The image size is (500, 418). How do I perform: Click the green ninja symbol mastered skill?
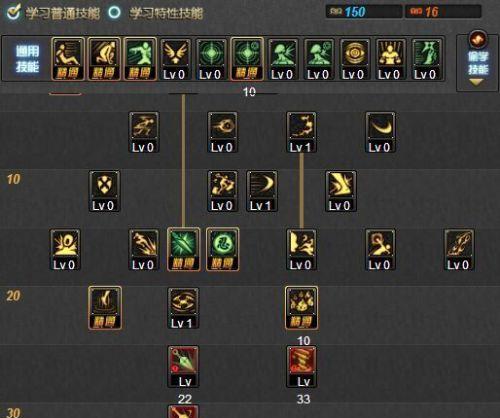pyautogui.click(x=222, y=249)
